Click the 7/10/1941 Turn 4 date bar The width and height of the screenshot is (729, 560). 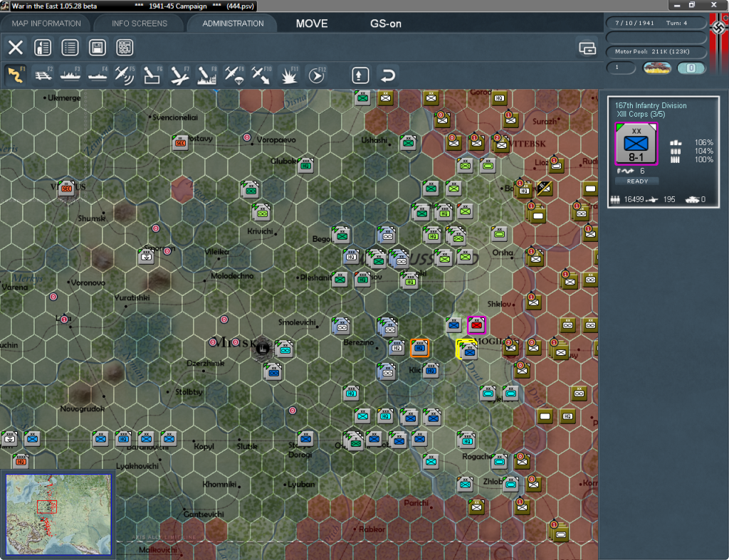pos(656,23)
